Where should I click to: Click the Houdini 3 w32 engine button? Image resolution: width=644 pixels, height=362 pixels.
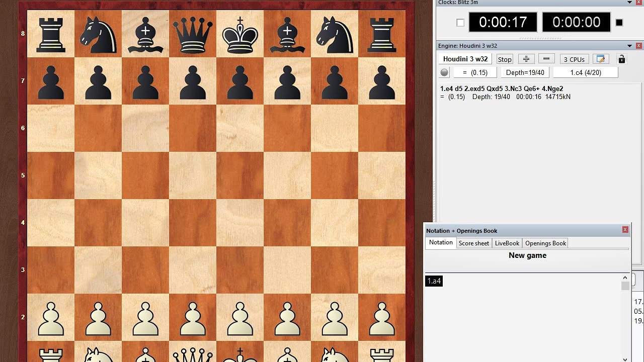pyautogui.click(x=465, y=59)
